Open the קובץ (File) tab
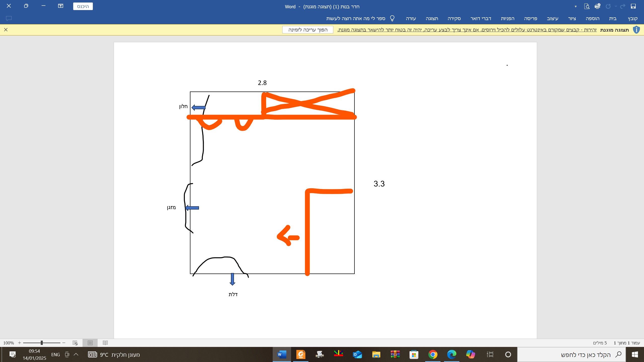This screenshot has width=644, height=362. click(x=633, y=18)
